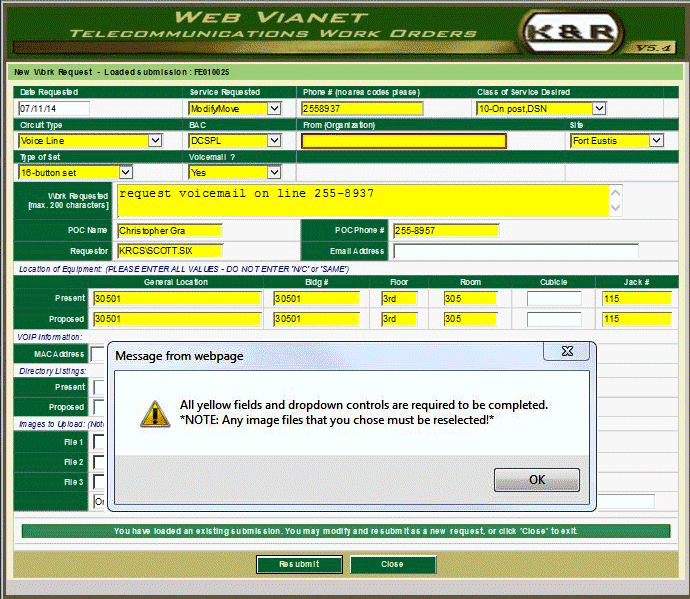Open the Class of Service Desired dropdown
Image resolution: width=690 pixels, height=599 pixels.
[599, 108]
